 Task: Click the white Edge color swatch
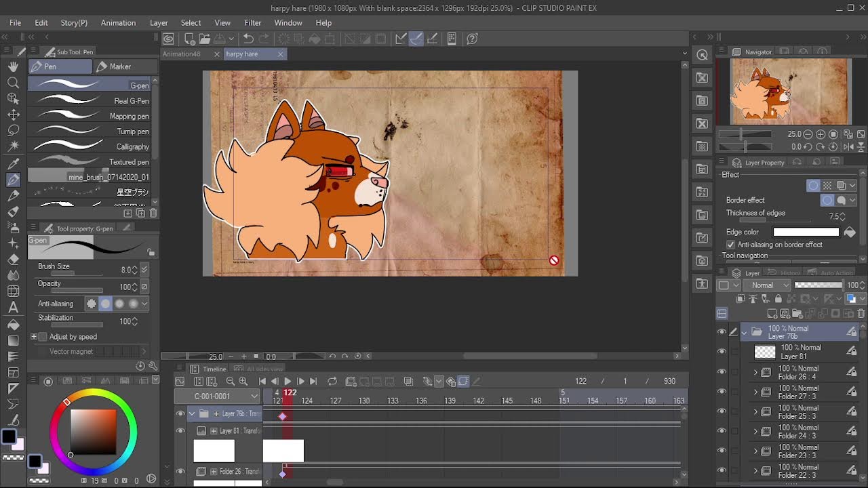pyautogui.click(x=806, y=232)
